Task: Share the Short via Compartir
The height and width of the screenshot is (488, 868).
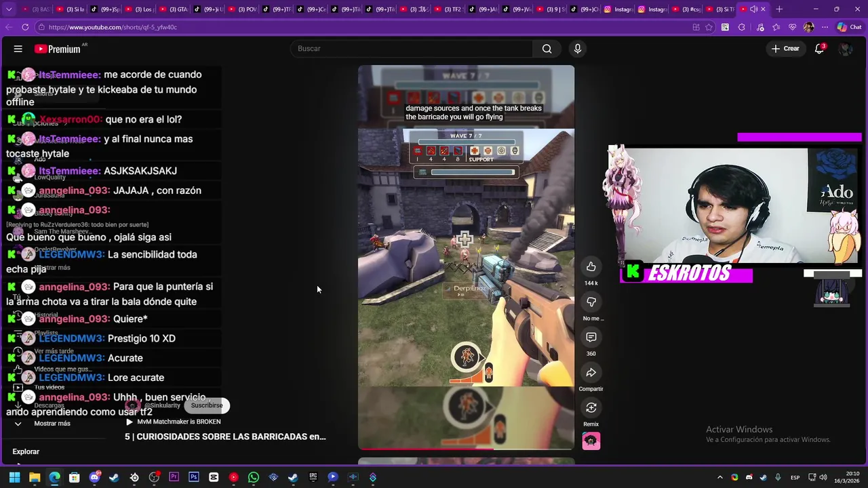Action: pos(591,373)
